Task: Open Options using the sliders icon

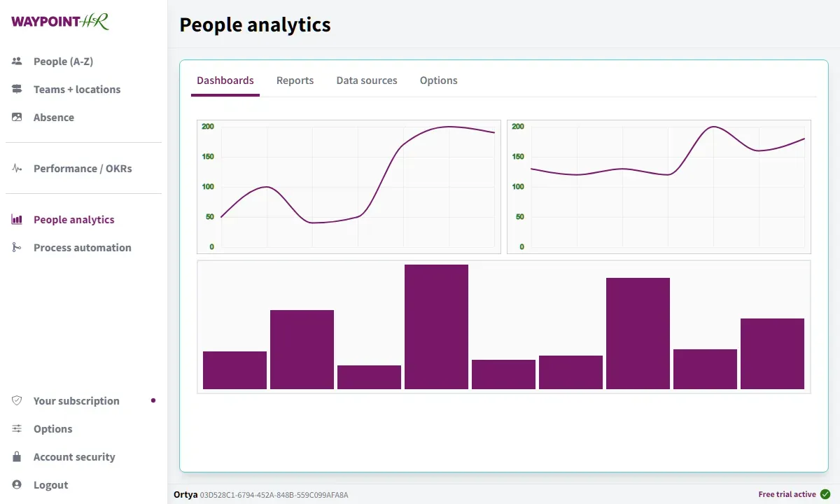Action: pos(16,428)
